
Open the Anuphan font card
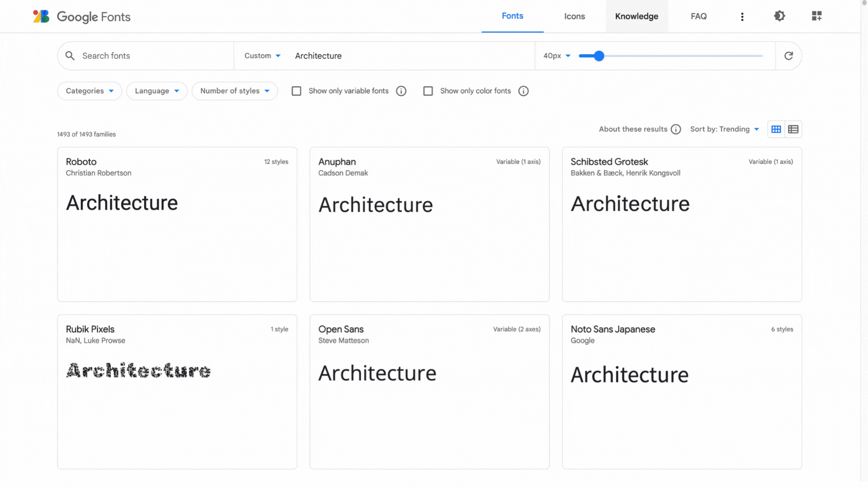click(x=429, y=224)
